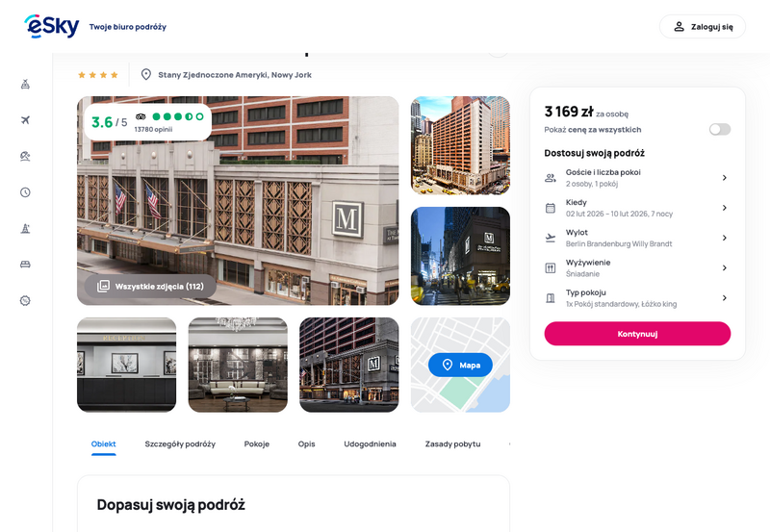Click the location pin next to Nowy Jork

pyautogui.click(x=146, y=75)
